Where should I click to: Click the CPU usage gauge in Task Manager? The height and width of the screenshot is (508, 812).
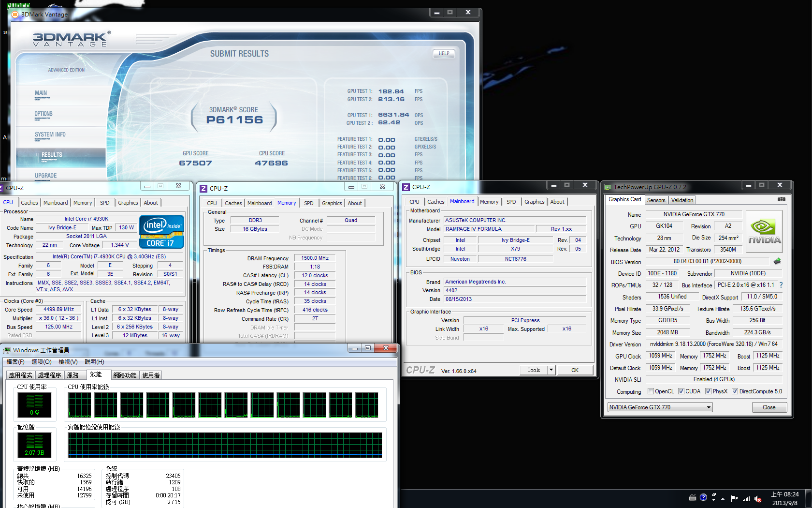(x=34, y=405)
